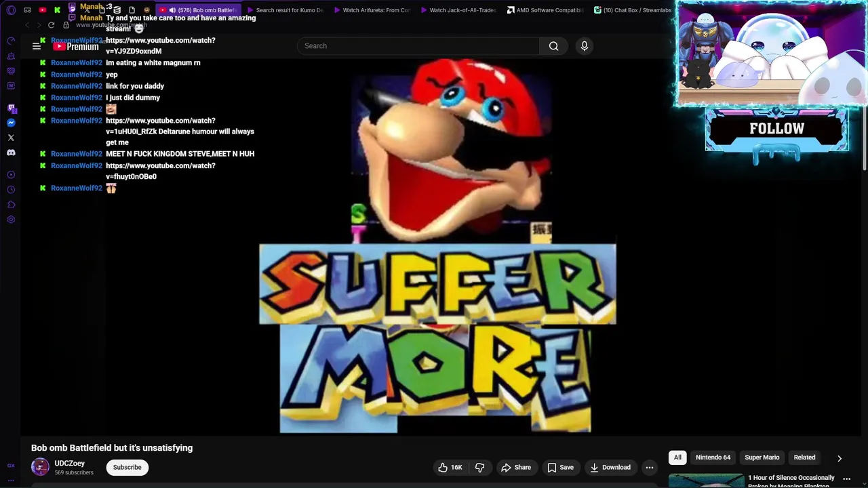
Task: Start voice search with microphone icon
Action: [x=585, y=46]
